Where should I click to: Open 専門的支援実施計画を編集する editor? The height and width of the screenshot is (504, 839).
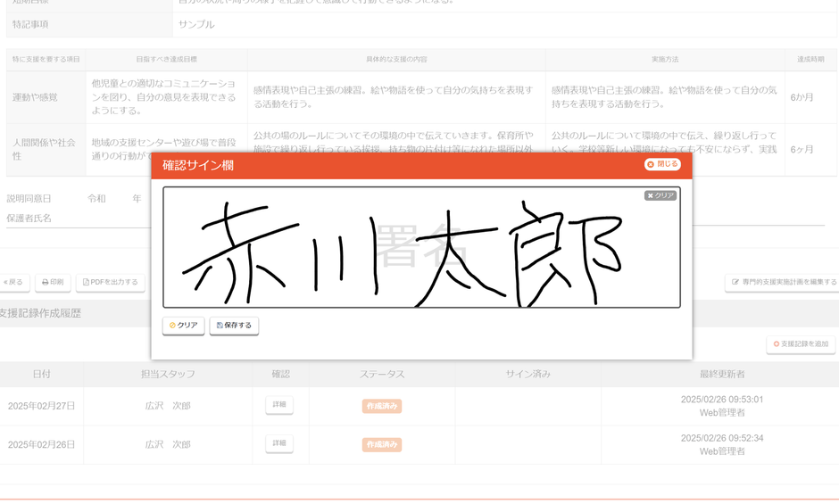784,282
